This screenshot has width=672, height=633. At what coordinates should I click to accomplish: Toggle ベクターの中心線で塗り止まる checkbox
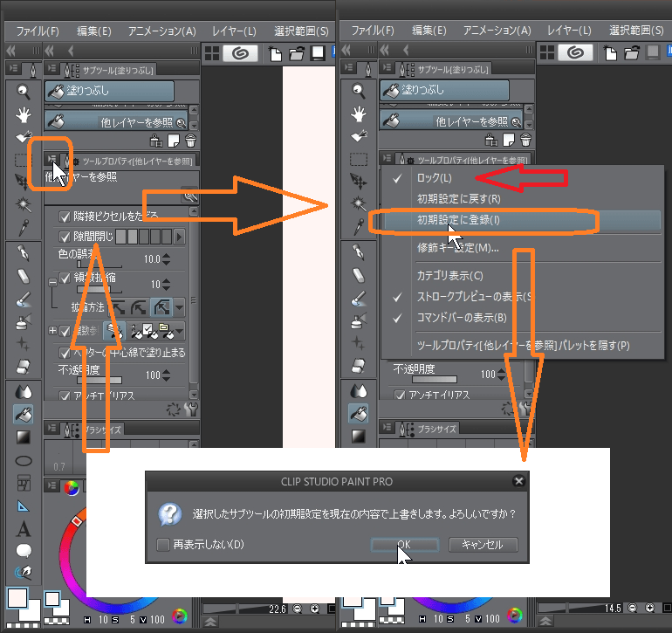coord(65,353)
